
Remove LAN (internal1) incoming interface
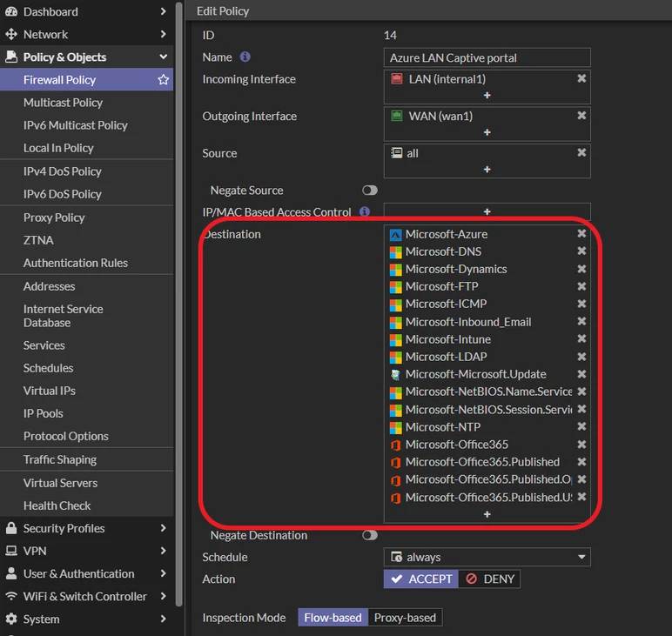point(581,78)
